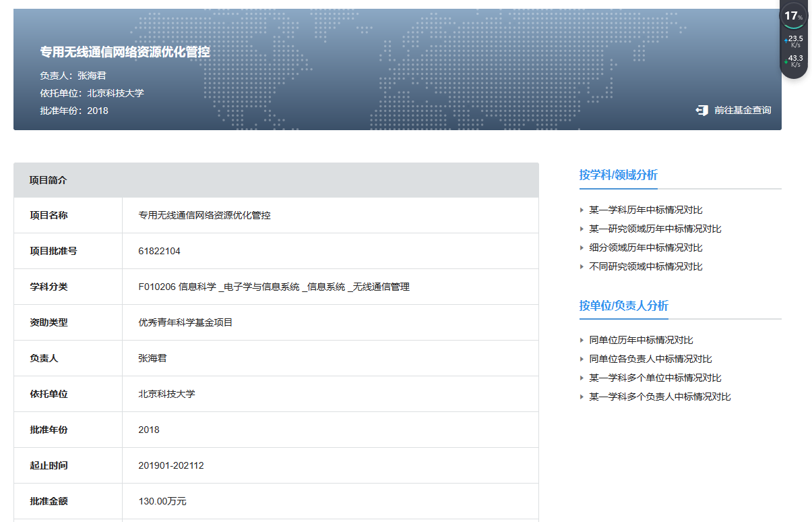The height and width of the screenshot is (522, 812).
Task: Click the 23.5 K/s upload speed indicator
Action: 794,41
